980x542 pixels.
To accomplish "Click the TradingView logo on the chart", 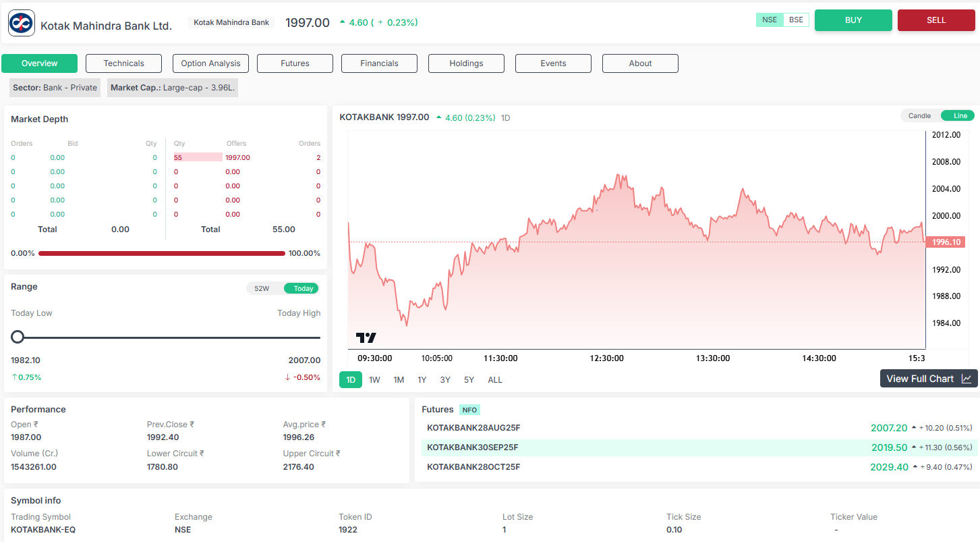I will pyautogui.click(x=366, y=337).
